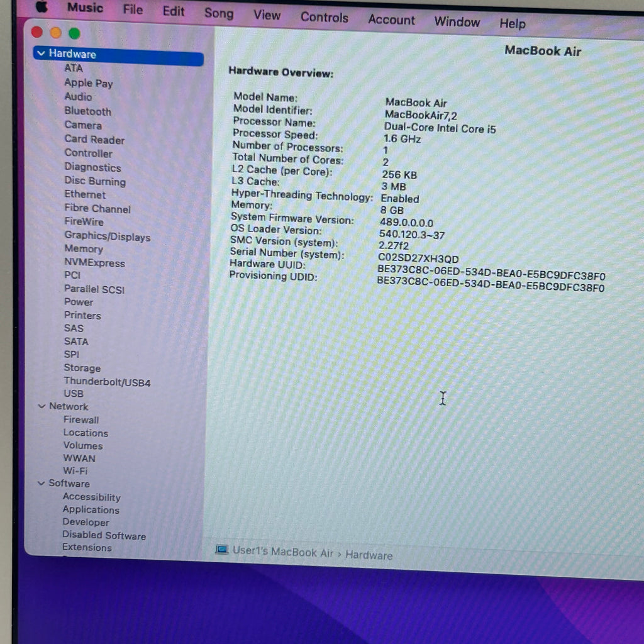This screenshot has width=644, height=644.
Task: Open the Help menu
Action: coord(512,23)
